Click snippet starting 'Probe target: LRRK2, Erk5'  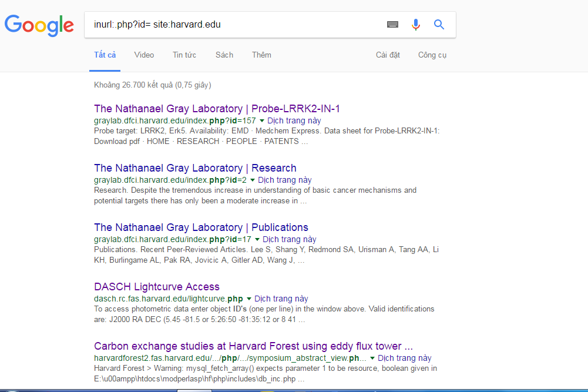click(x=267, y=136)
